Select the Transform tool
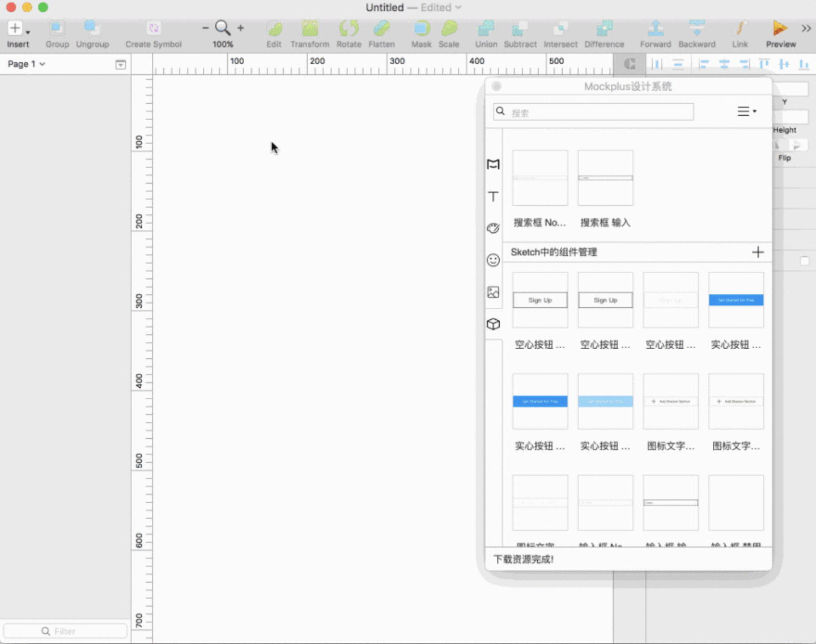Image resolution: width=816 pixels, height=644 pixels. point(310,28)
